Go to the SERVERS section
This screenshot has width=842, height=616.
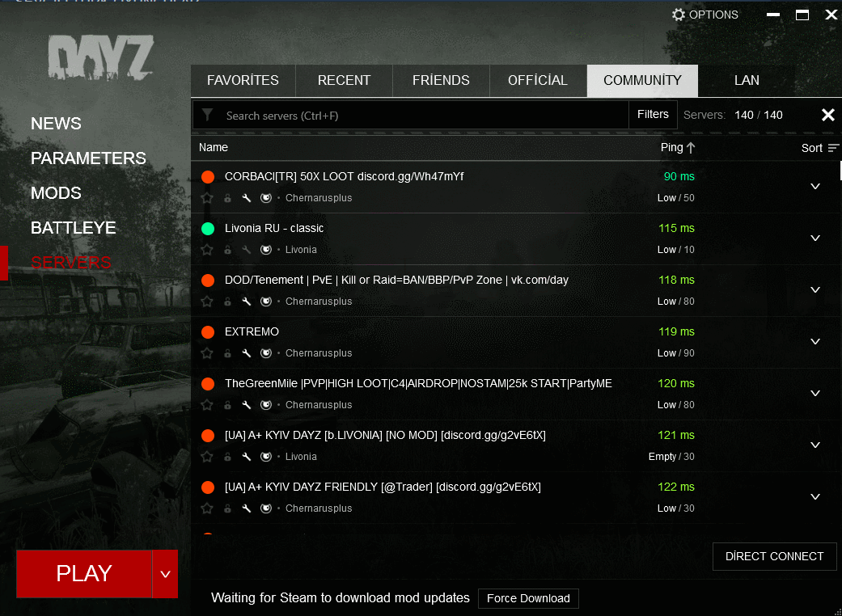point(71,263)
